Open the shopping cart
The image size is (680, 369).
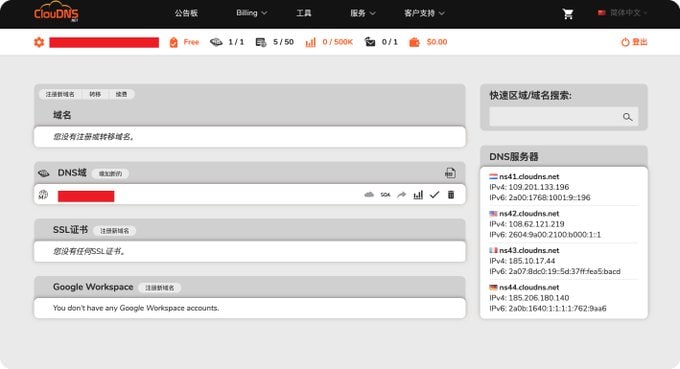pyautogui.click(x=568, y=14)
